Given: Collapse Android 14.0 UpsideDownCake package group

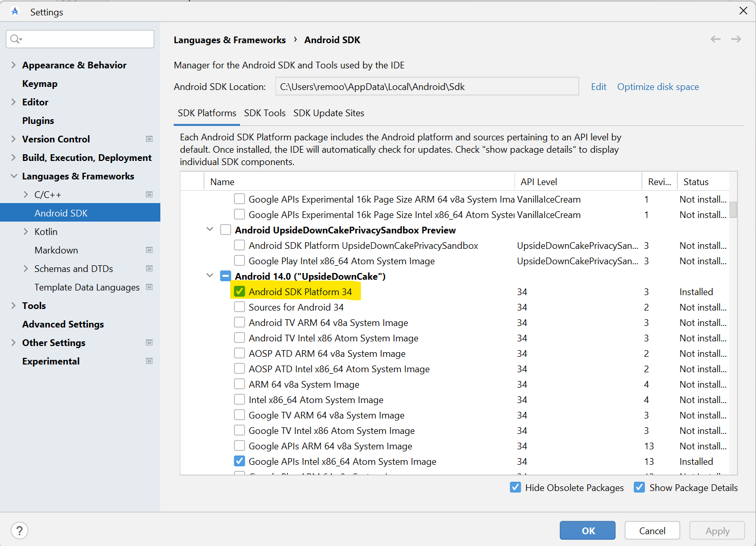Looking at the screenshot, I should click(210, 276).
